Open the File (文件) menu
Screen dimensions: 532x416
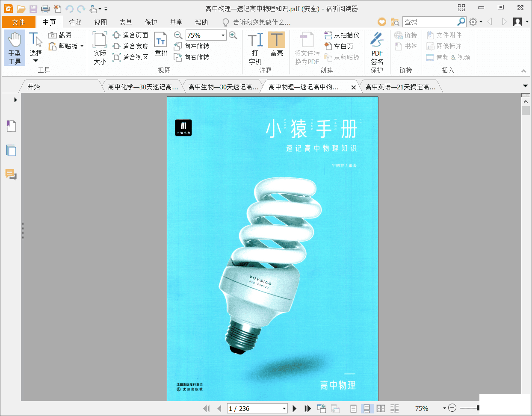[18, 22]
